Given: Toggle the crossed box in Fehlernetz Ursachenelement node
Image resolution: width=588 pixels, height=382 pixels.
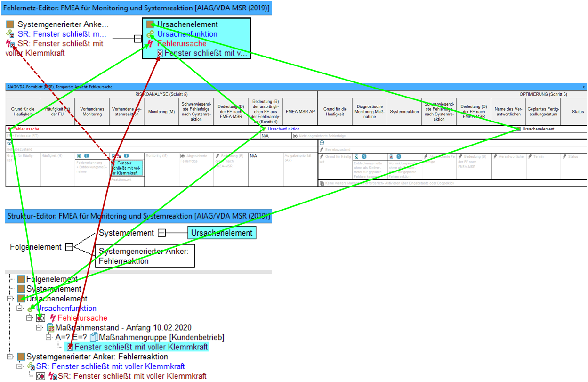Looking at the screenshot, I should 160,54.
